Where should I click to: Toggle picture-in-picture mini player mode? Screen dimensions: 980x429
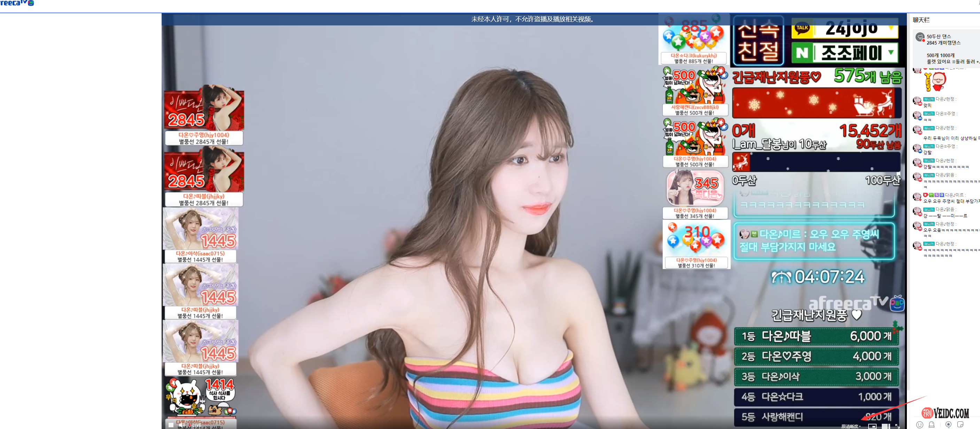coord(872,426)
